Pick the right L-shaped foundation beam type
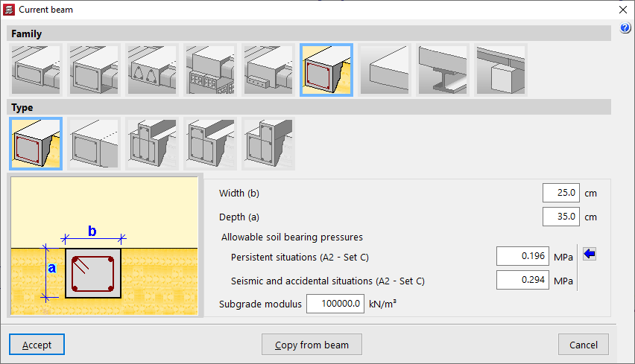 (268, 144)
